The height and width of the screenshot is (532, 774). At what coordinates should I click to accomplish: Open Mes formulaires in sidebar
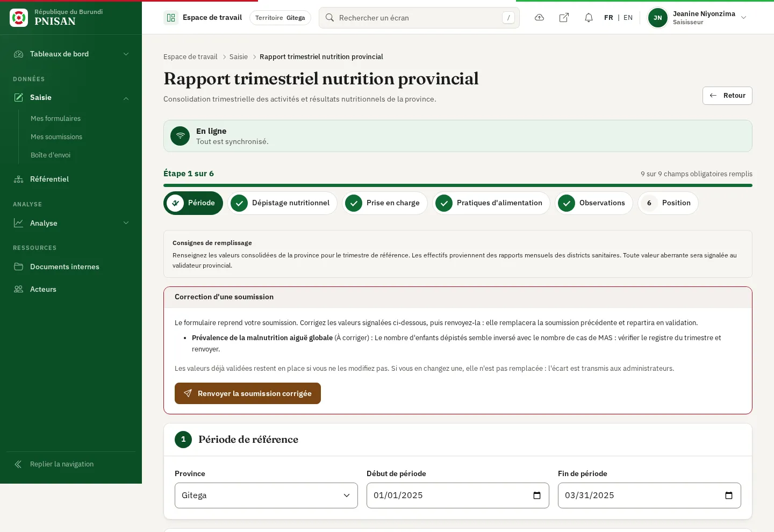[x=55, y=118]
